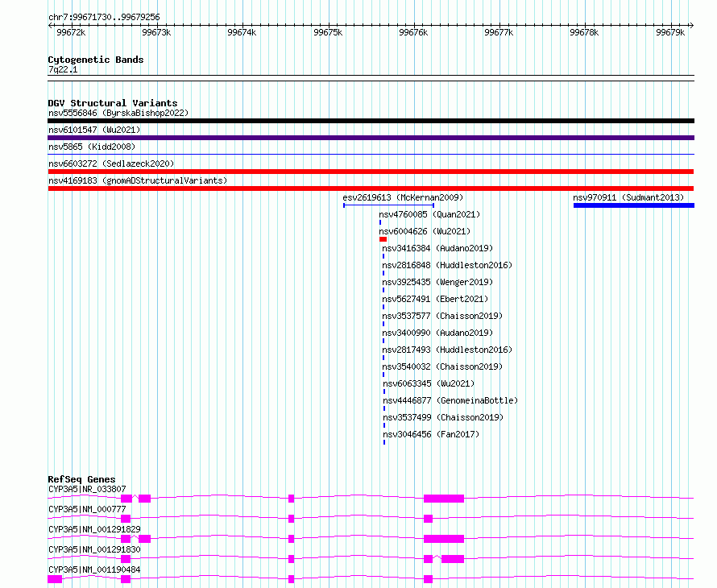The width and height of the screenshot is (717, 588).
Task: Click the ruler's left arrowhead
Action: [50, 26]
